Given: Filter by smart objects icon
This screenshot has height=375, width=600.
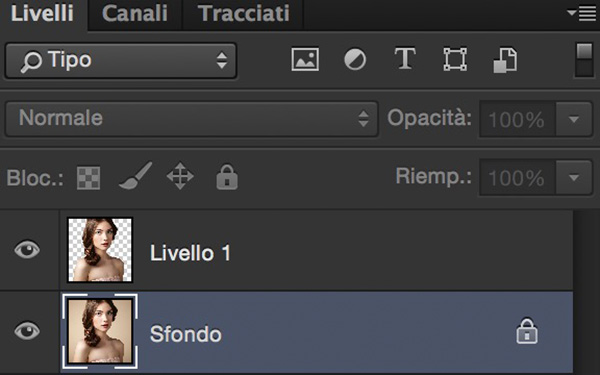Looking at the screenshot, I should click(505, 60).
